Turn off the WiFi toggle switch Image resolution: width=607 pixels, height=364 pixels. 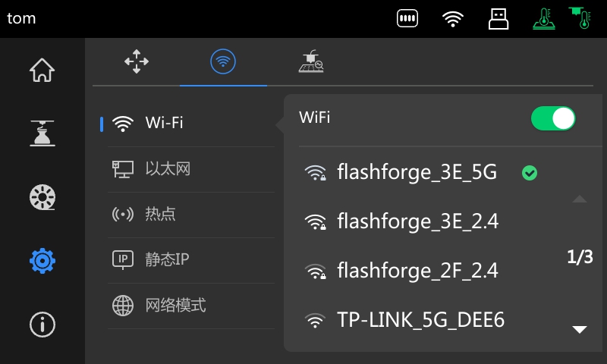pos(553,118)
